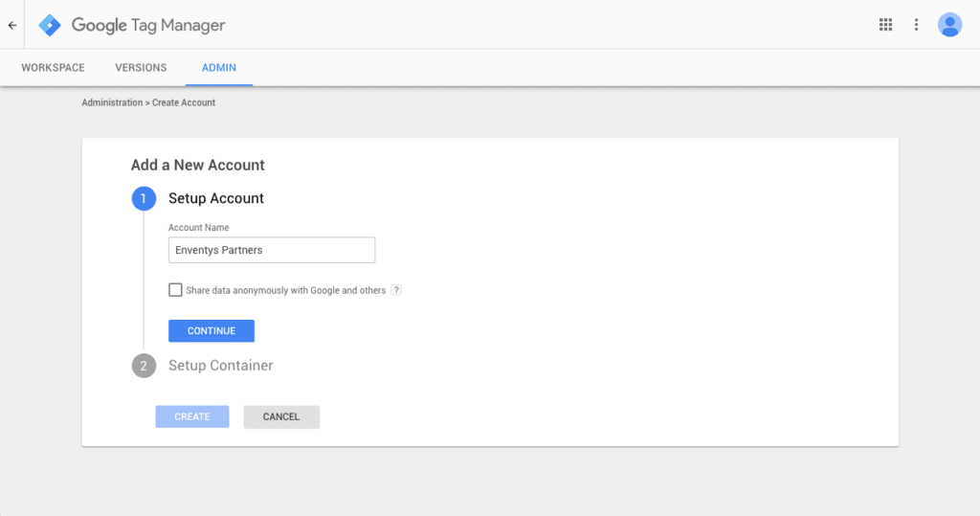Collapse the Setup Account step heading
The image size is (980, 516).
(x=216, y=199)
